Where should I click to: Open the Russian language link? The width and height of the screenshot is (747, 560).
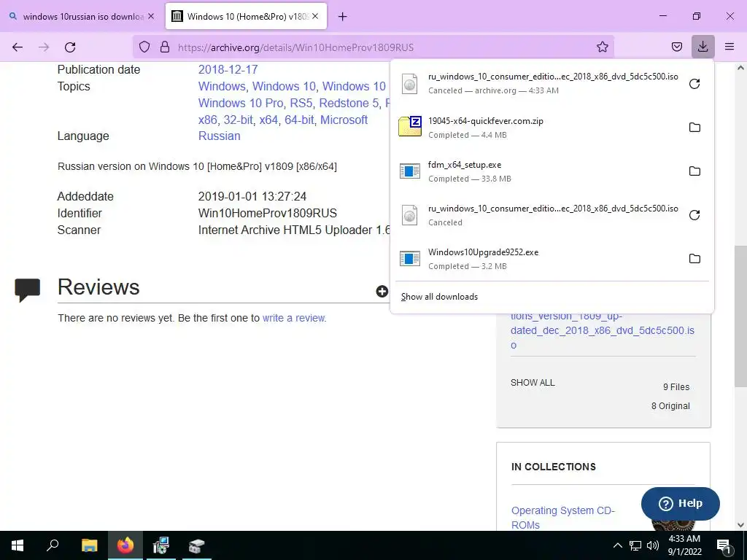point(219,136)
